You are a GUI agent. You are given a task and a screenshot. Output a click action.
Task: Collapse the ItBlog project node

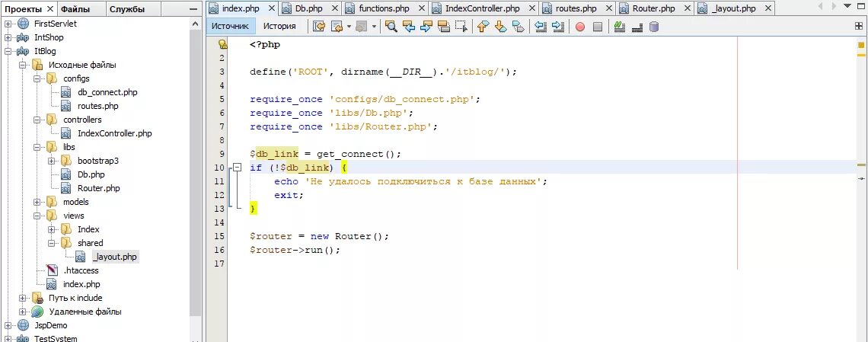click(x=8, y=52)
